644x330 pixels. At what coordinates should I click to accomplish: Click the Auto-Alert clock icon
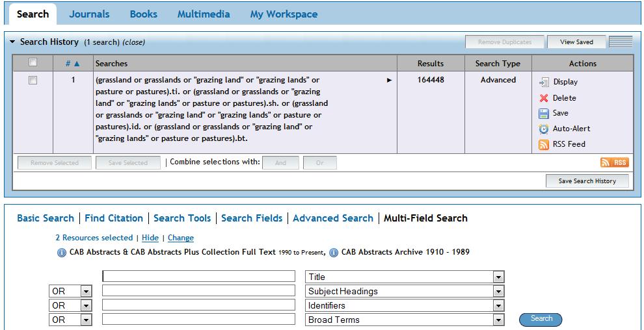pyautogui.click(x=544, y=129)
